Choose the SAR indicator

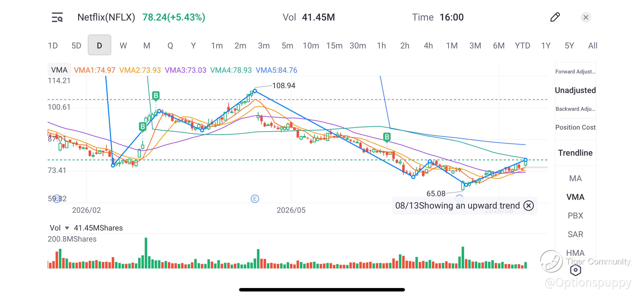click(x=575, y=235)
